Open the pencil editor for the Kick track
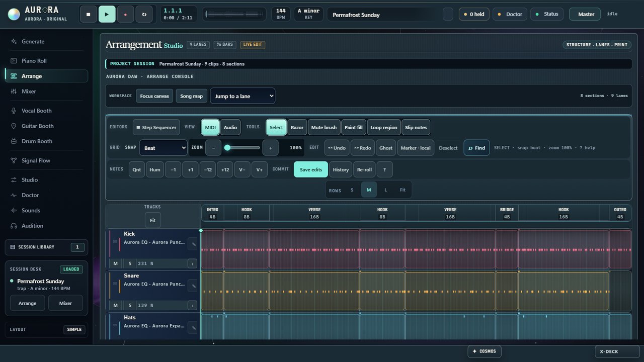This screenshot has width=644, height=362. point(193,244)
